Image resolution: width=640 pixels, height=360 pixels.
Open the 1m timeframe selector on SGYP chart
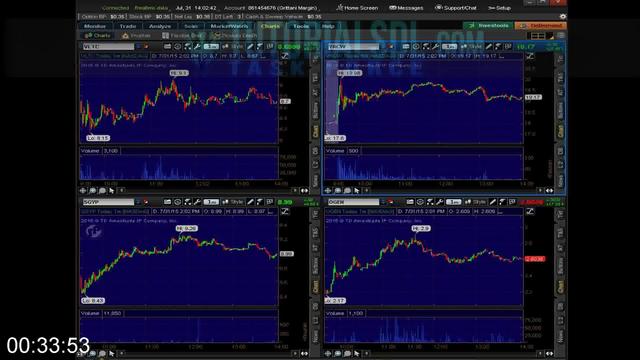(211, 202)
